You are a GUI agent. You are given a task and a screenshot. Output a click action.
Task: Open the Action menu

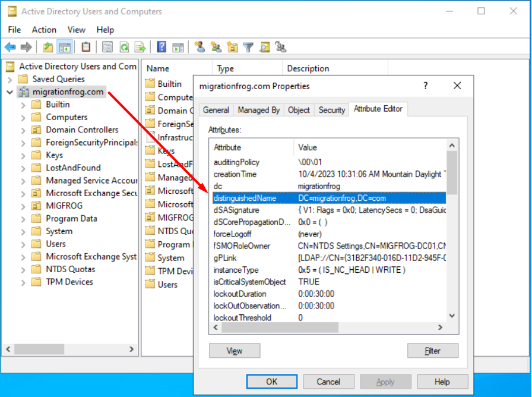(x=44, y=30)
